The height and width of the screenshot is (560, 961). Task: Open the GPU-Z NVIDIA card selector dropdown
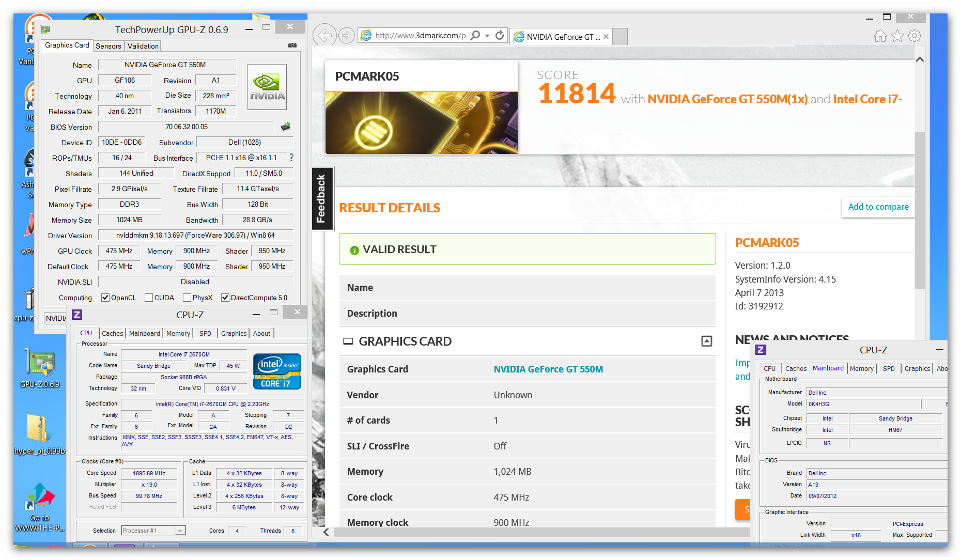click(x=55, y=318)
